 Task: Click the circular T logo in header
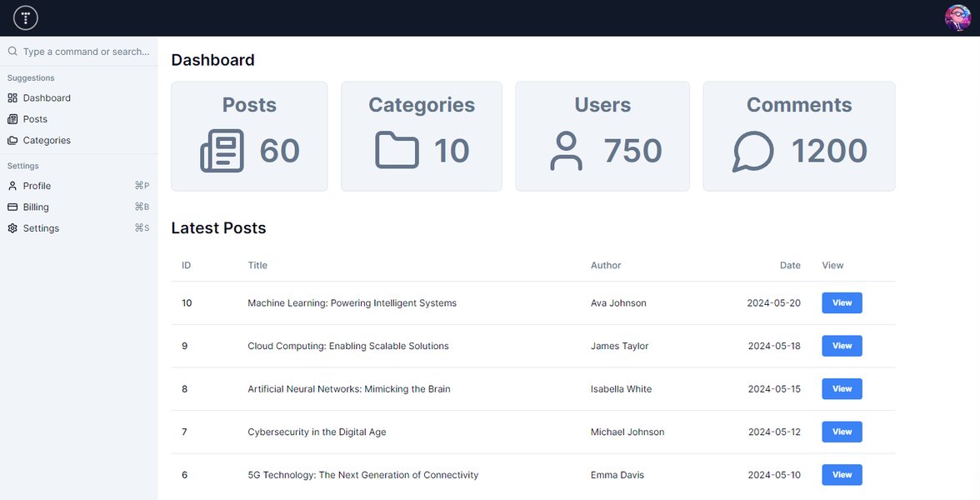tap(26, 17)
